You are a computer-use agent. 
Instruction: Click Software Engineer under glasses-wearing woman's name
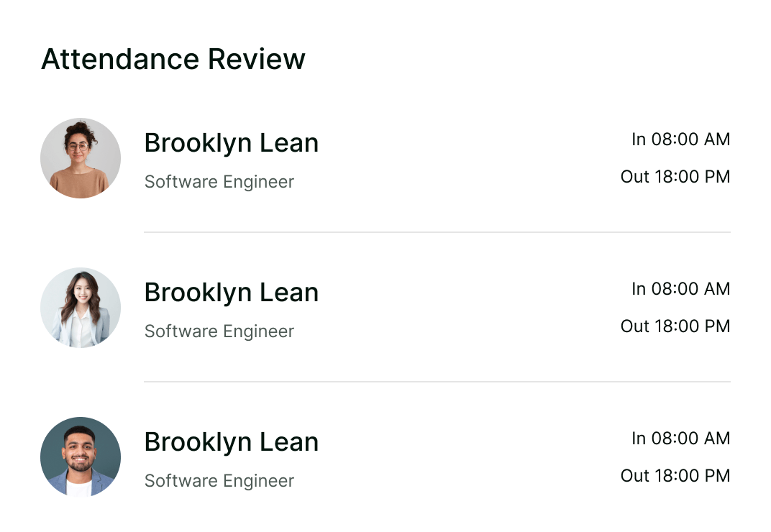click(219, 182)
